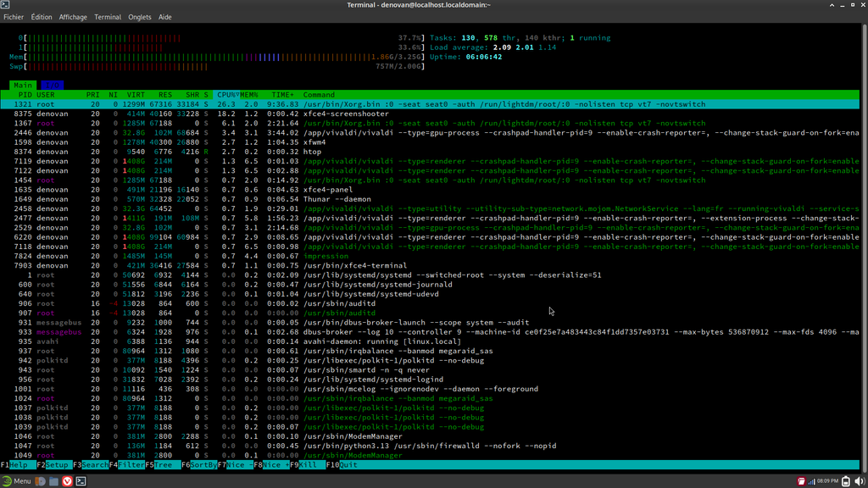Image resolution: width=868 pixels, height=488 pixels.
Task: Click the F4 Filter button
Action: click(127, 465)
